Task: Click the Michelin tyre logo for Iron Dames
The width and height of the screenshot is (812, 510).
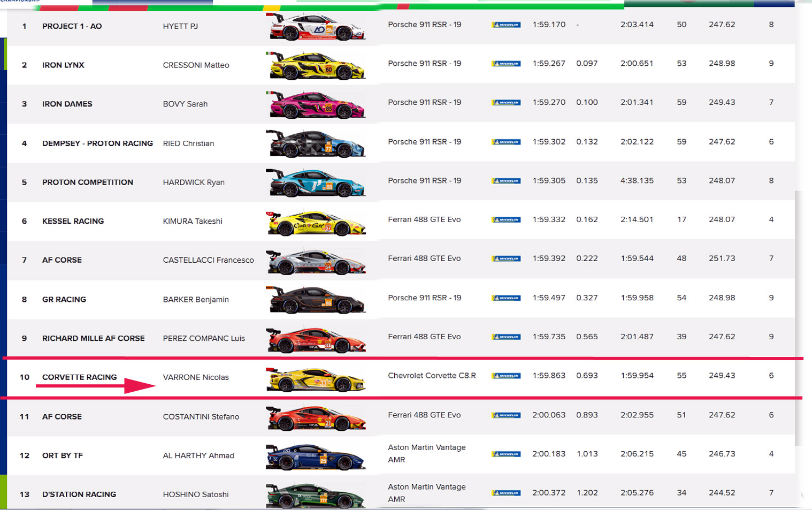Action: [x=506, y=103]
